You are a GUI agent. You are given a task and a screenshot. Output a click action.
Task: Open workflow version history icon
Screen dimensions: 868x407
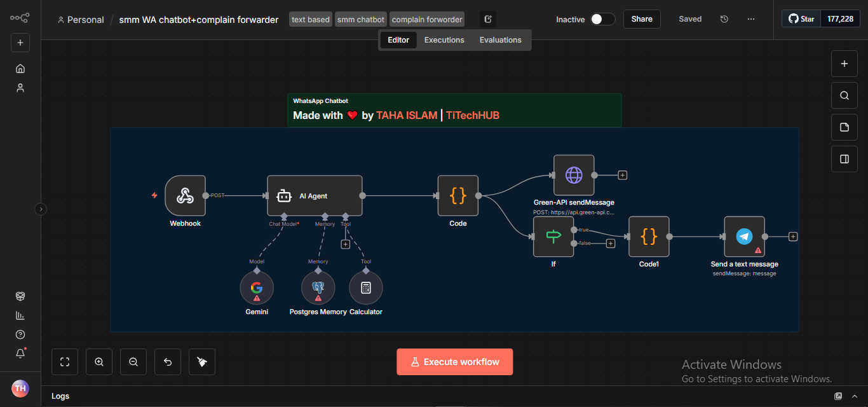pos(724,19)
